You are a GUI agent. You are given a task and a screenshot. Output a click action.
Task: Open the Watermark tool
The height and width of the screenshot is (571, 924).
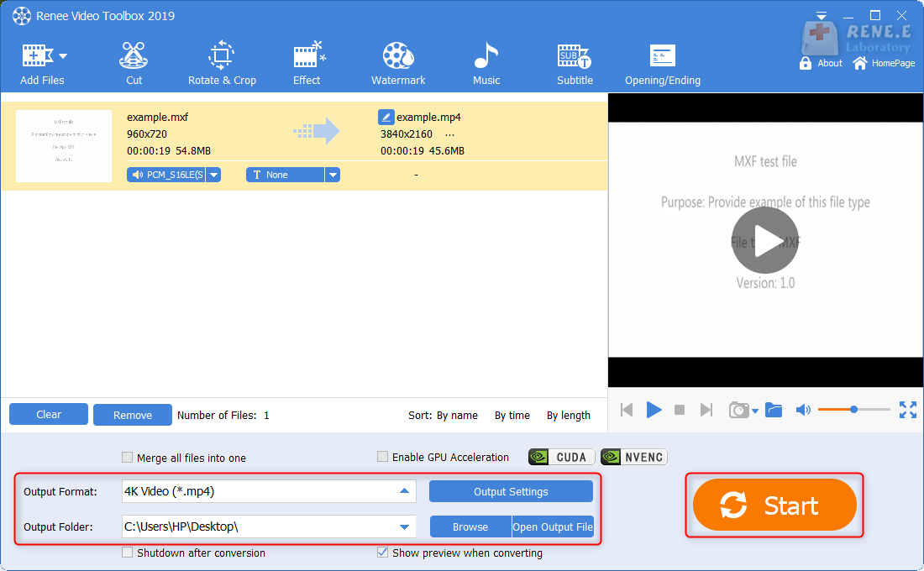[398, 64]
